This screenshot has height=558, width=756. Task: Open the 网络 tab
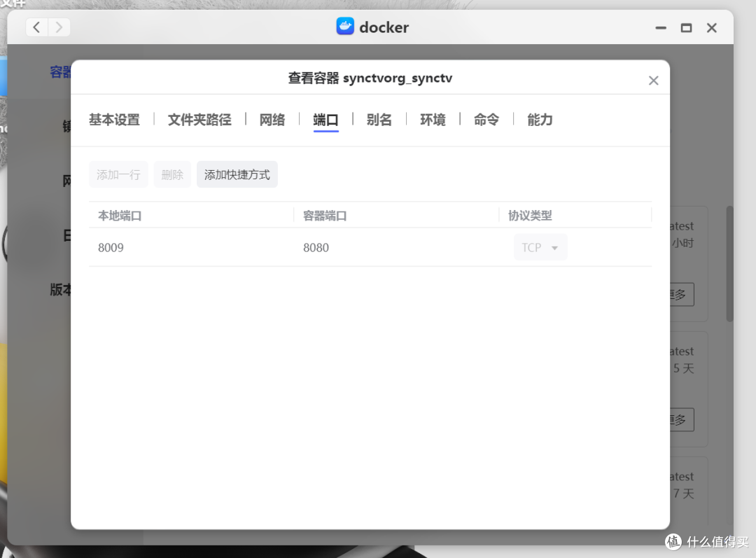click(x=272, y=120)
